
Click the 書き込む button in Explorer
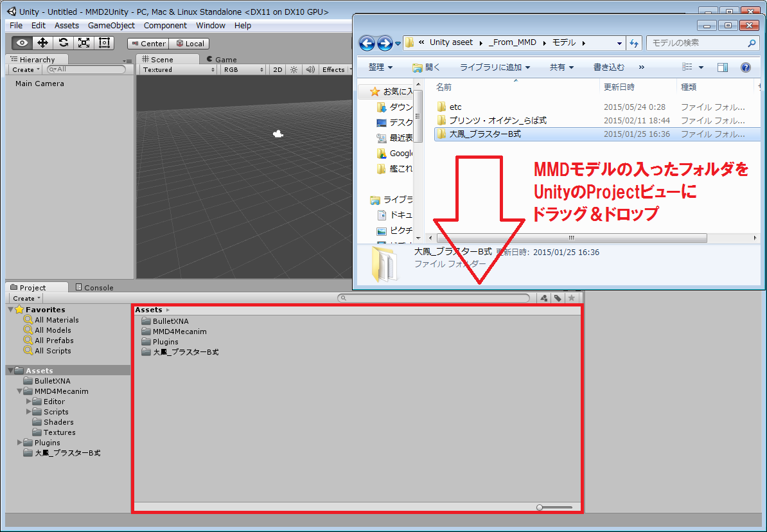pos(608,67)
